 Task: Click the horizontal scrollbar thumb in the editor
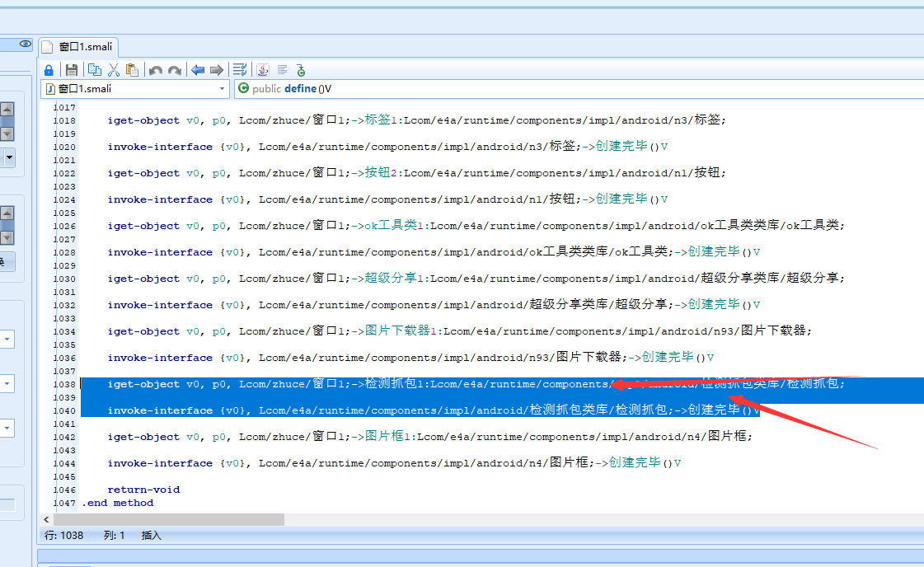coord(169,519)
